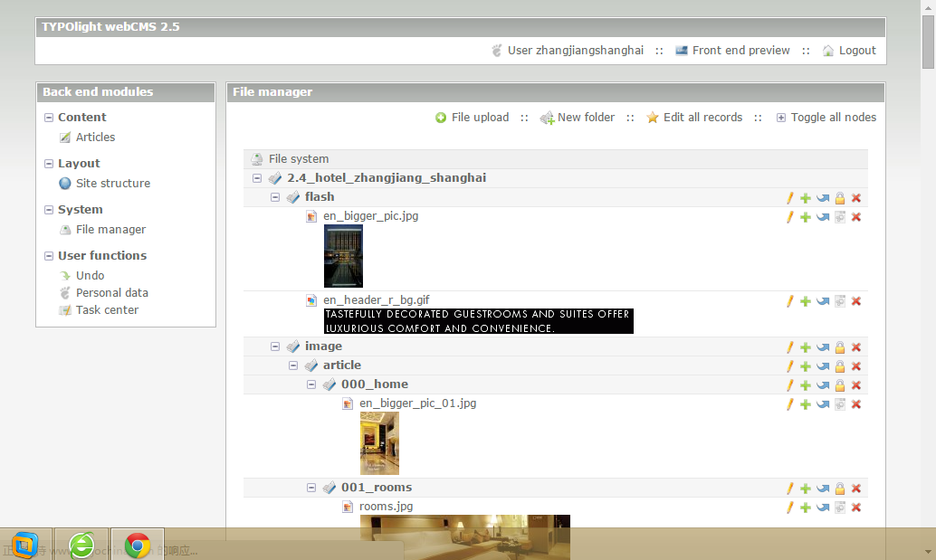This screenshot has width=936, height=560.
Task: Click the file name en_header_r_bg.gif
Action: [376, 300]
